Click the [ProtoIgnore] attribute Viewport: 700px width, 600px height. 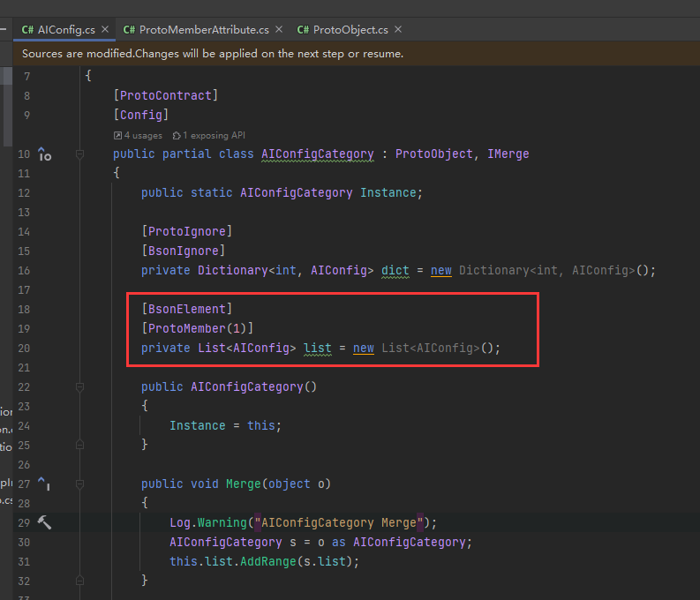coord(186,231)
